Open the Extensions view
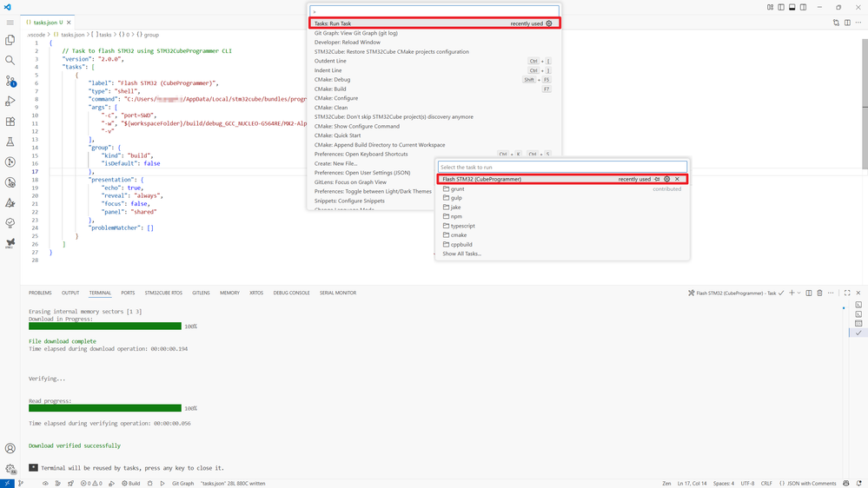The width and height of the screenshot is (868, 488). point(10,122)
